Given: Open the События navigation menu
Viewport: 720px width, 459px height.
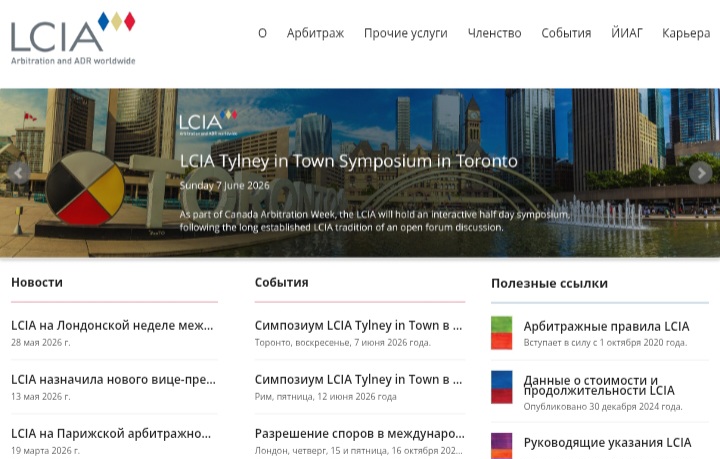Looking at the screenshot, I should pos(566,33).
